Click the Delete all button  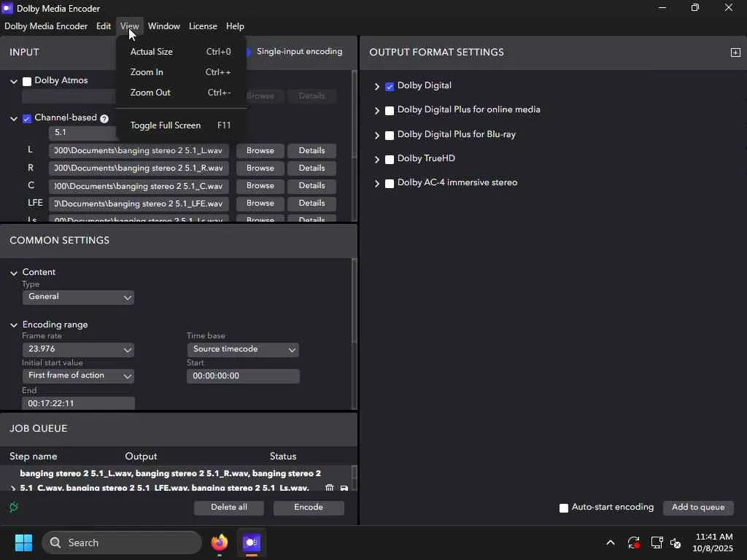[x=228, y=507]
